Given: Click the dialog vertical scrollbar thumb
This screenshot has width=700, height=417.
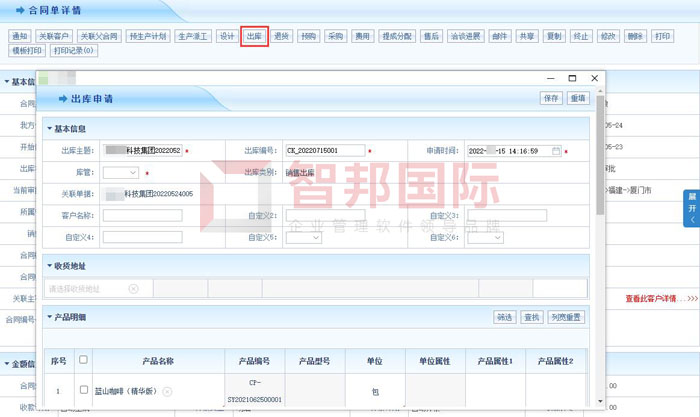Looking at the screenshot, I should pos(600,155).
